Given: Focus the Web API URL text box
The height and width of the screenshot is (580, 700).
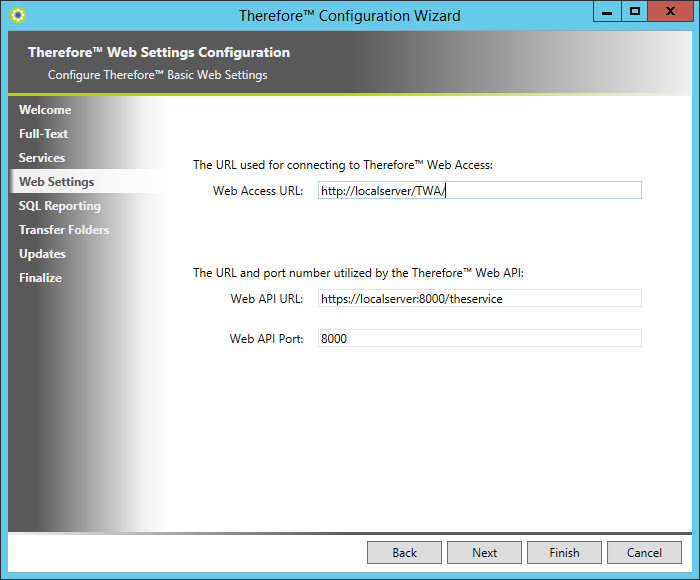Looking at the screenshot, I should click(479, 299).
